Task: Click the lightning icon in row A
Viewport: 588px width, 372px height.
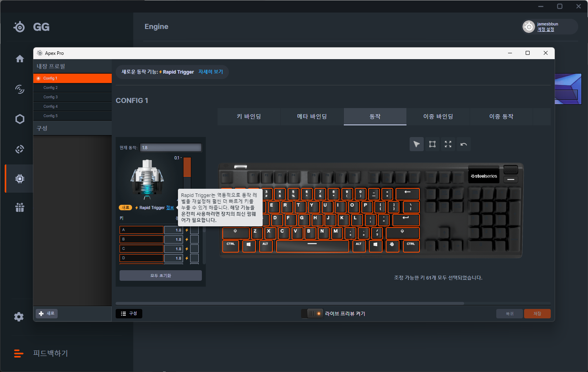Action: click(187, 230)
